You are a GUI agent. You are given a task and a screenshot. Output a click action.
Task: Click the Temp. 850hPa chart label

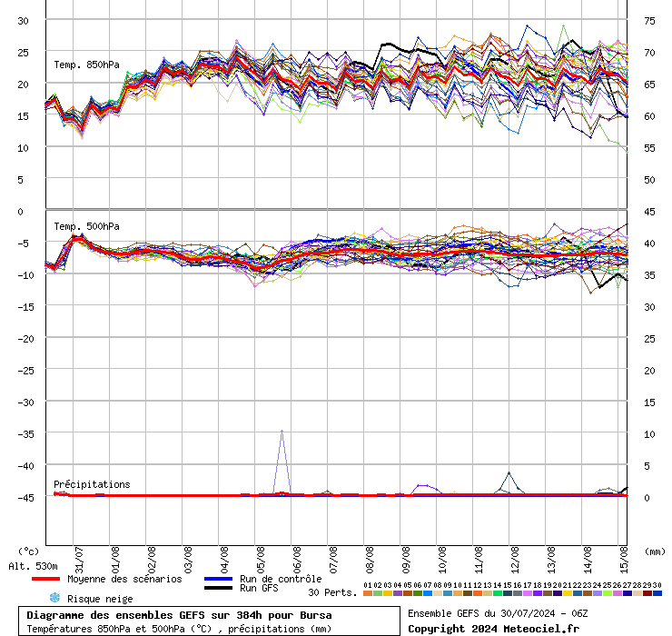86,65
